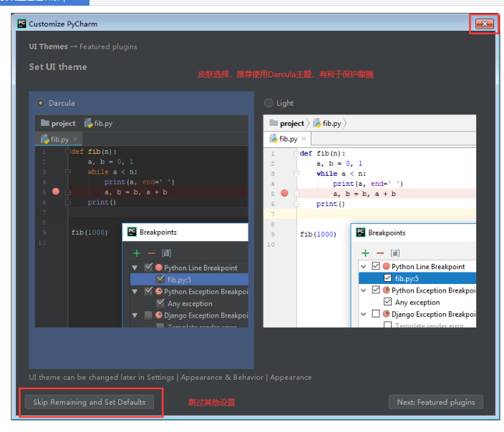Select the Darcula theme radio button
This screenshot has width=504, height=432.
[41, 103]
